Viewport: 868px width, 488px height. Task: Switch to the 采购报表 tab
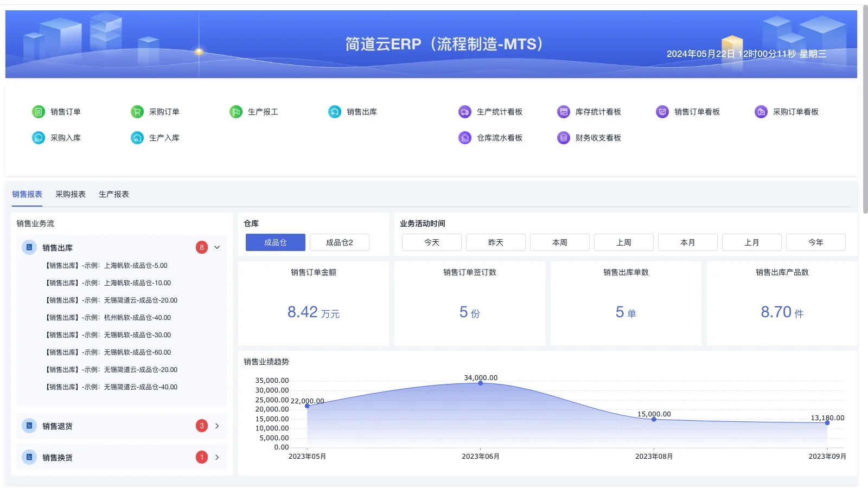71,194
